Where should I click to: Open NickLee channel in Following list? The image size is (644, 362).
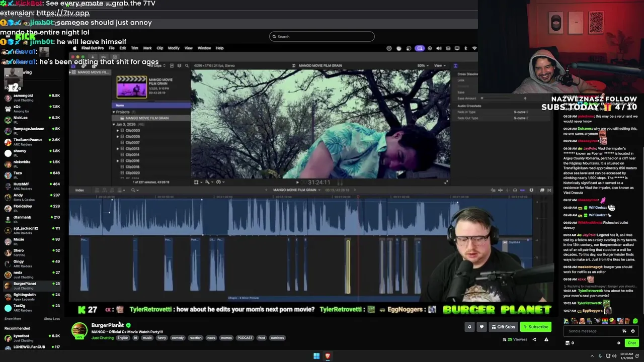(x=32, y=120)
